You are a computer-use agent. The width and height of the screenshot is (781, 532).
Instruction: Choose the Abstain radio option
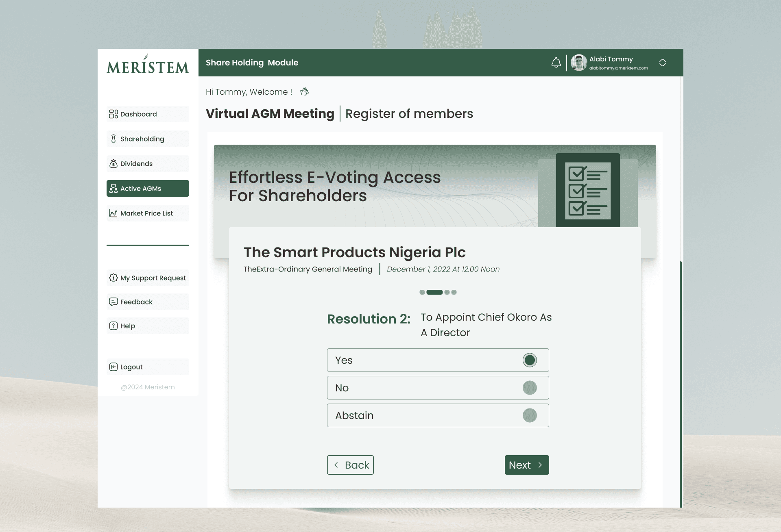coord(530,415)
